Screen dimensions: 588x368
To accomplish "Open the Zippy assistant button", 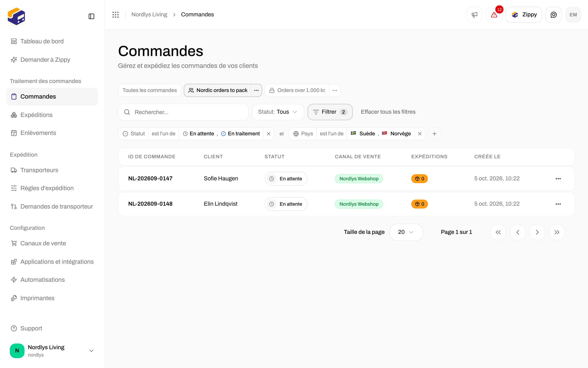I will [524, 15].
